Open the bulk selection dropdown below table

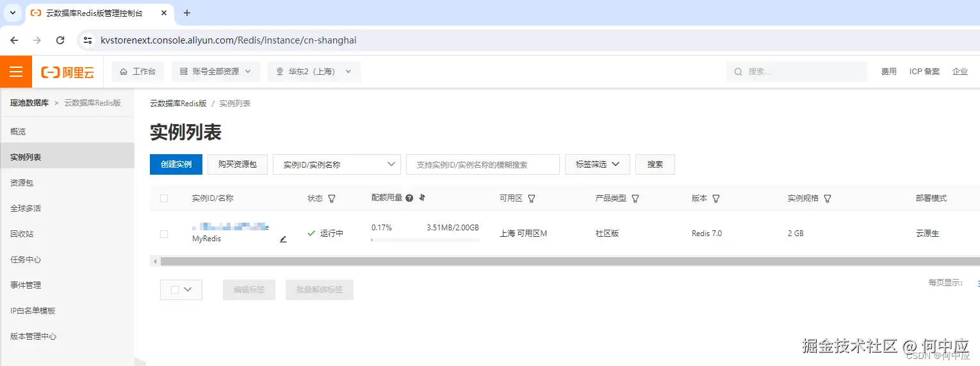click(x=181, y=290)
